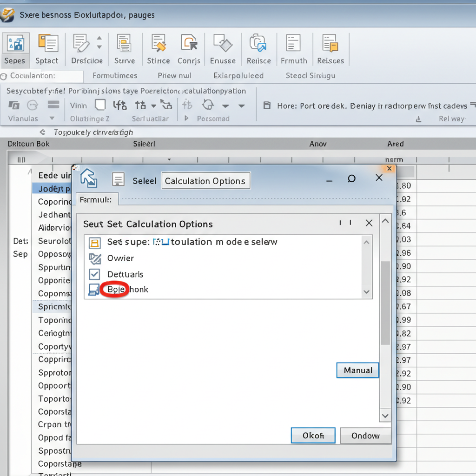Toggle the Bole honk option icon
Viewport: 476px width, 476px height.
[x=94, y=290]
